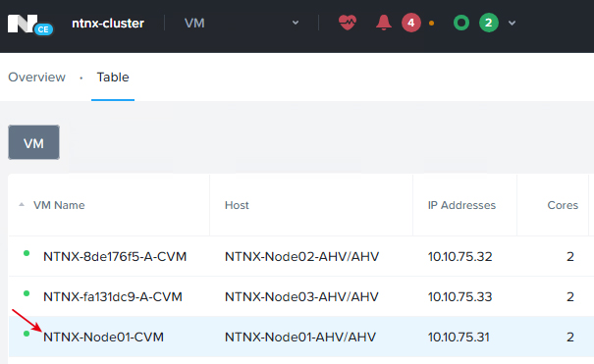Viewport: 594px width, 364px height.
Task: Click the VM Name sort arrow
Action: 22,204
